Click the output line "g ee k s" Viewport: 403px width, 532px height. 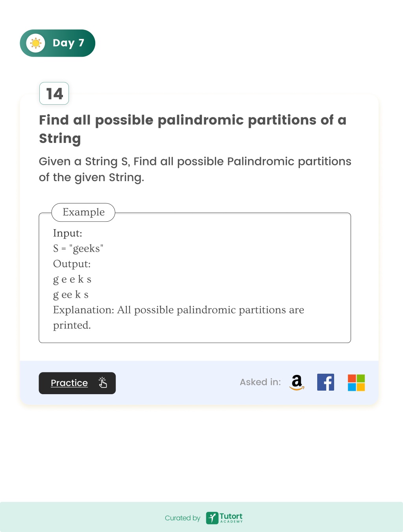coord(71,295)
